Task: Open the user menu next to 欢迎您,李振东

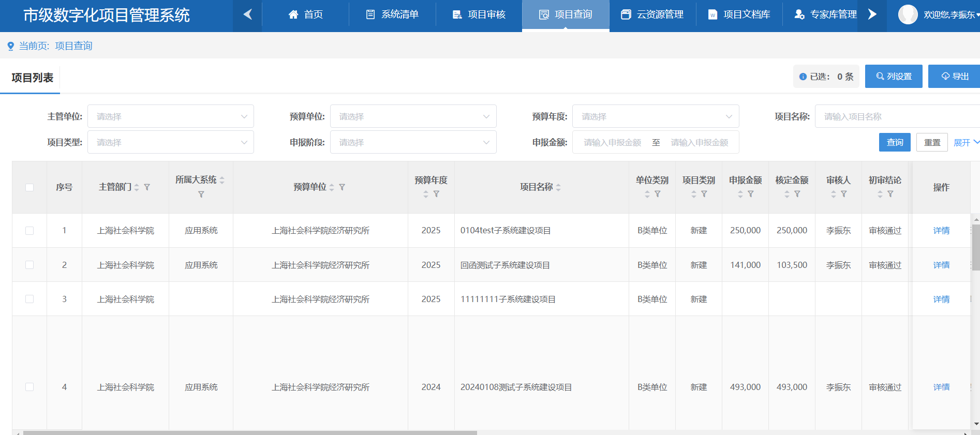Action: tap(951, 15)
